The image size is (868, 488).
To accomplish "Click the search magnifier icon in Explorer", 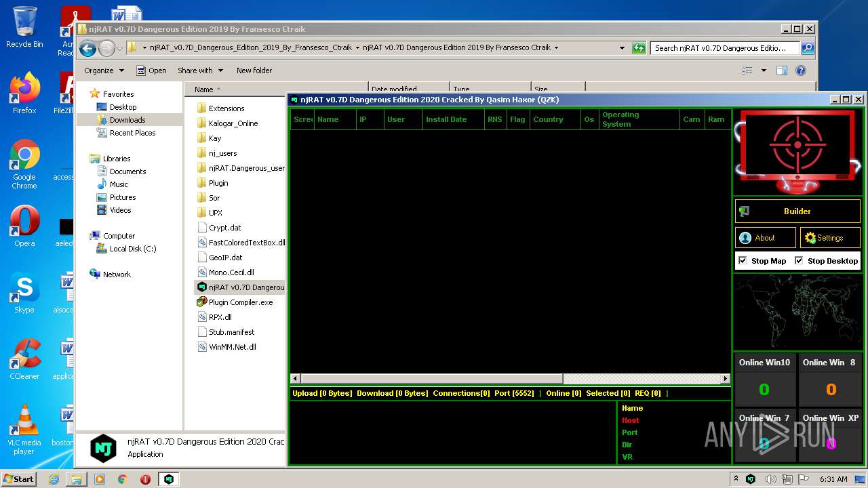I will click(808, 48).
